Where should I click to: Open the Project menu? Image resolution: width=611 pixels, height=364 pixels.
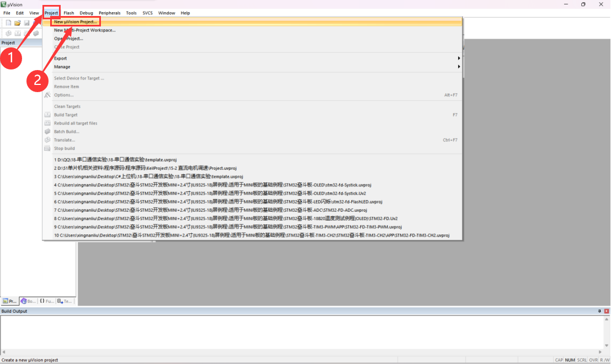51,13
